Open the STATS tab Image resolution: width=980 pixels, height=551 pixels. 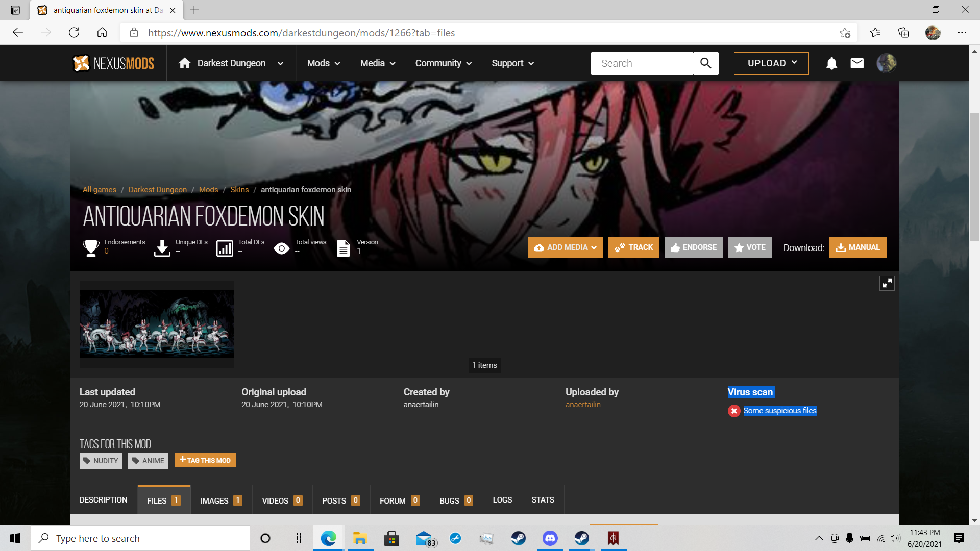pos(543,500)
